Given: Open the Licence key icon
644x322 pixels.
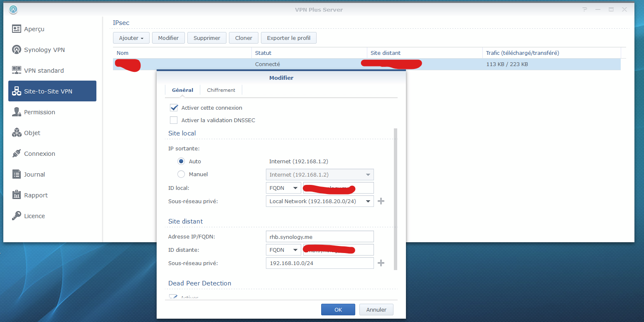Looking at the screenshot, I should (17, 216).
